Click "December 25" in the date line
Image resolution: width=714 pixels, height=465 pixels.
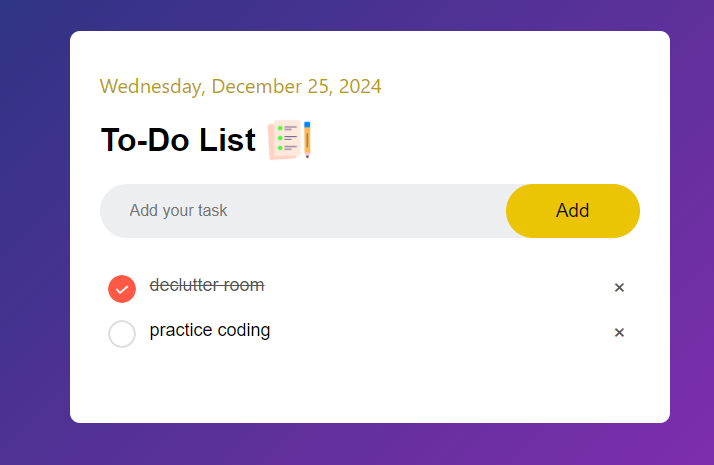tap(270, 86)
